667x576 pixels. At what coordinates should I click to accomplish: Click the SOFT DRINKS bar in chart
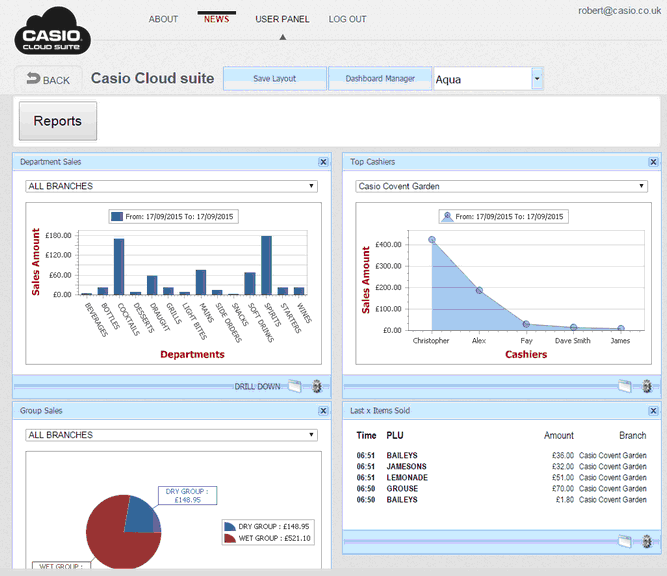(x=250, y=283)
